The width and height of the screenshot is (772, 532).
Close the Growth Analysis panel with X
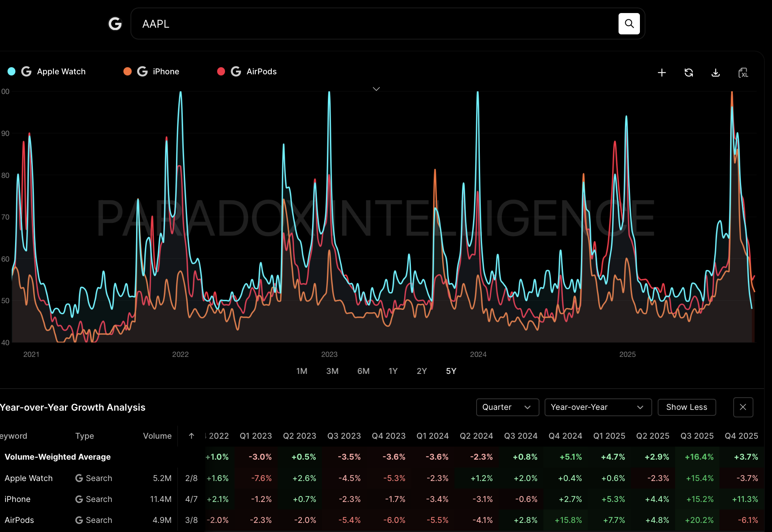pyautogui.click(x=743, y=407)
